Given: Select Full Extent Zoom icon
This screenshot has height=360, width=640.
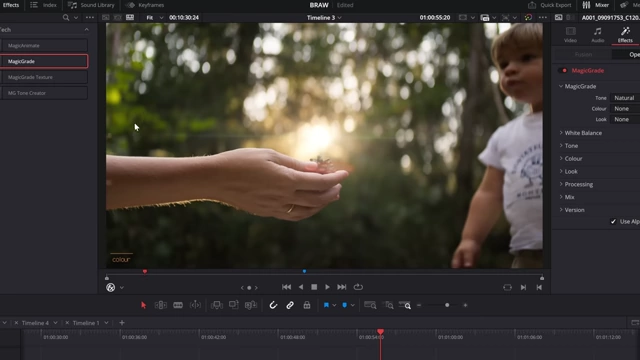Looking at the screenshot, I should pos(370,305).
